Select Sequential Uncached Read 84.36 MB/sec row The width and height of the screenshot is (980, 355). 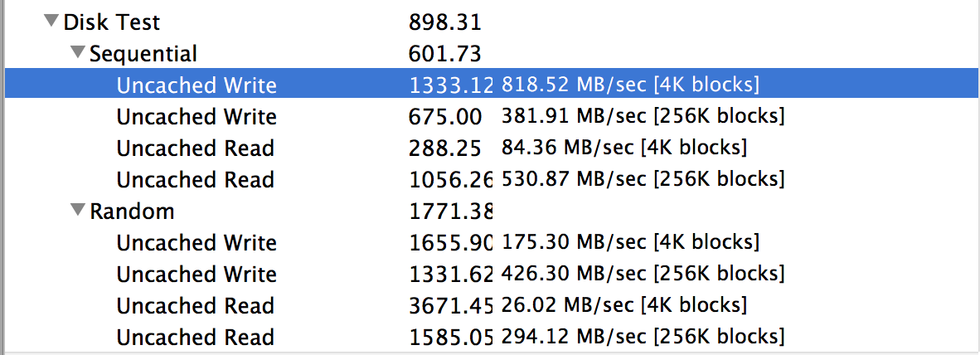click(x=492, y=148)
